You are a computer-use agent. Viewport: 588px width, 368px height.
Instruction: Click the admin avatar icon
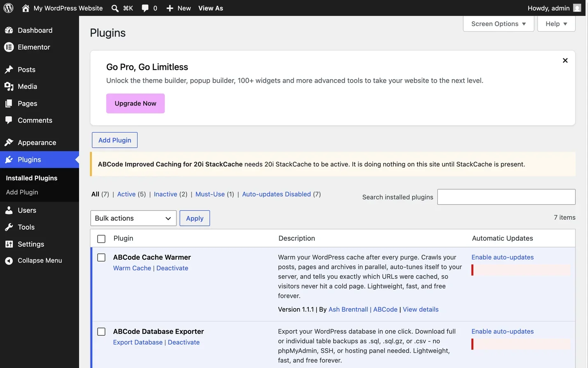(x=577, y=8)
